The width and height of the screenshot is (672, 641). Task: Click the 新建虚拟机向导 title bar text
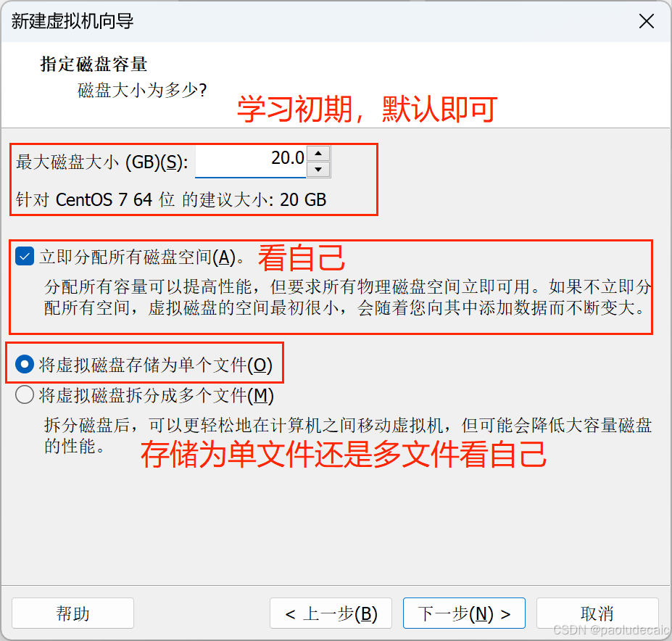point(72,21)
